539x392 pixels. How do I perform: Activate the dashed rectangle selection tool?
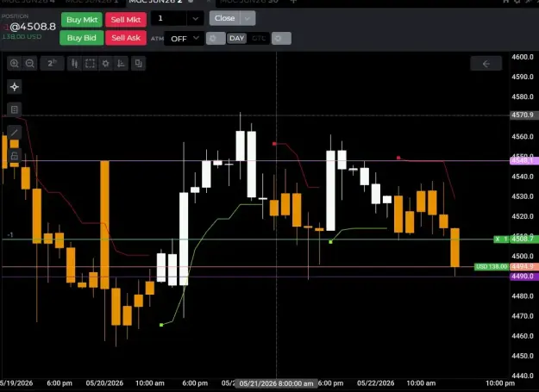point(90,64)
